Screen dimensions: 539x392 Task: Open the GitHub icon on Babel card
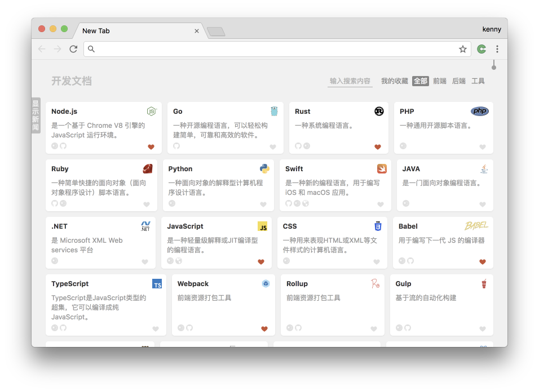(410, 261)
